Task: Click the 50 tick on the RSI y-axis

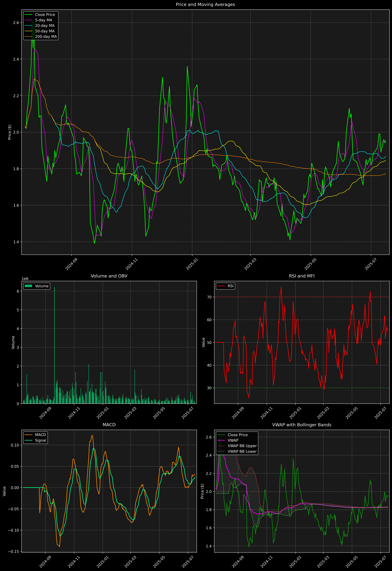Action: [209, 342]
